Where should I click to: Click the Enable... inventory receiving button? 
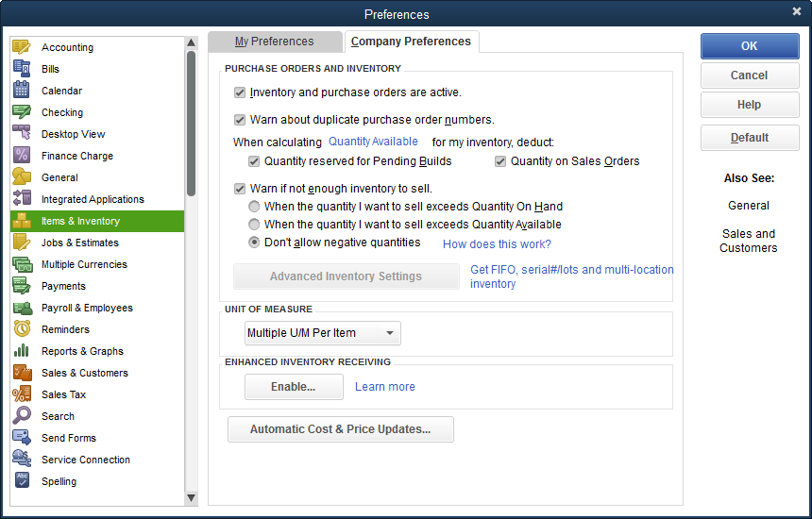point(294,387)
